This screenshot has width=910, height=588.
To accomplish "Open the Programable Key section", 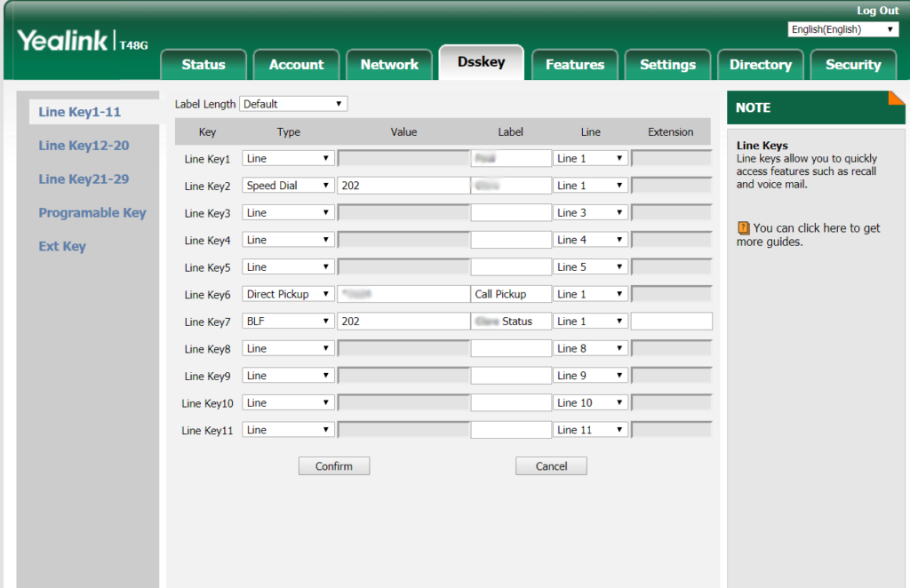I will pyautogui.click(x=92, y=213).
